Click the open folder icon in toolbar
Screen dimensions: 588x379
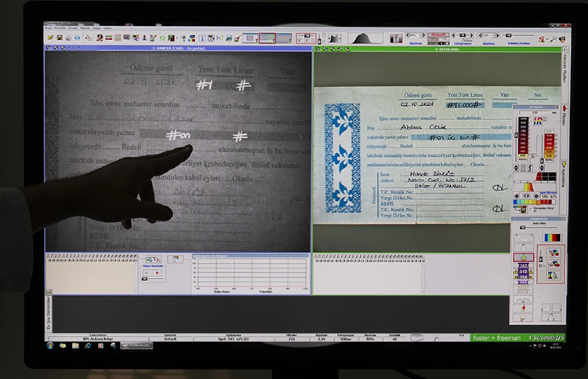50,38
